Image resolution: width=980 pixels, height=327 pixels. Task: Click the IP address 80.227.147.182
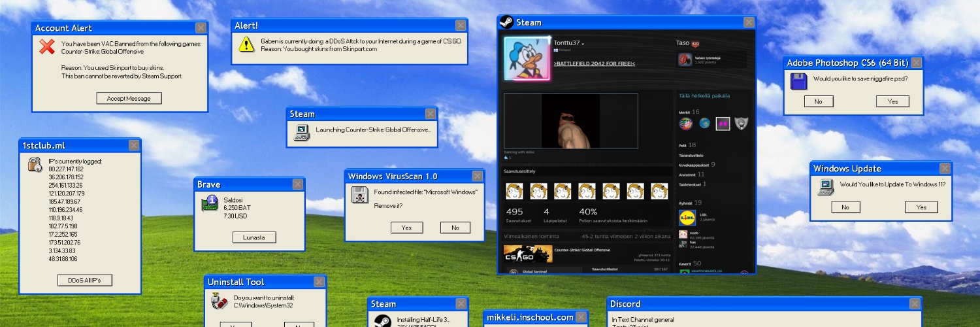(x=67, y=169)
